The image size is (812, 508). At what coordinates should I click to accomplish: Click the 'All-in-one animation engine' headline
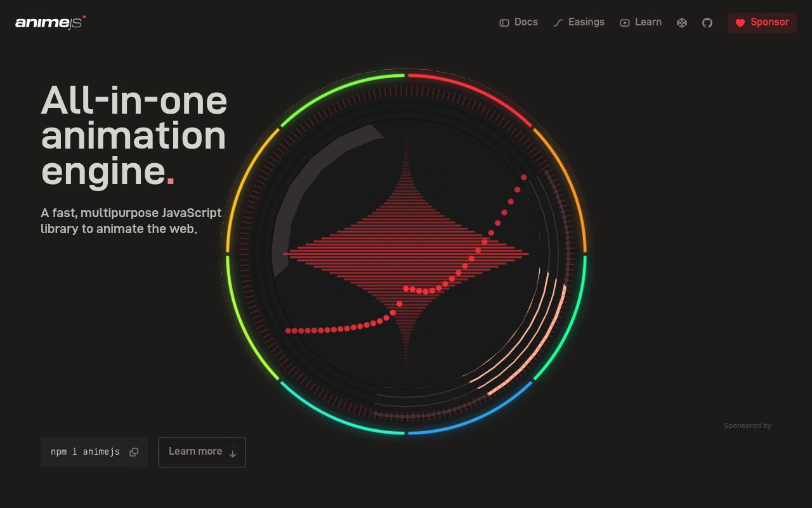click(134, 135)
